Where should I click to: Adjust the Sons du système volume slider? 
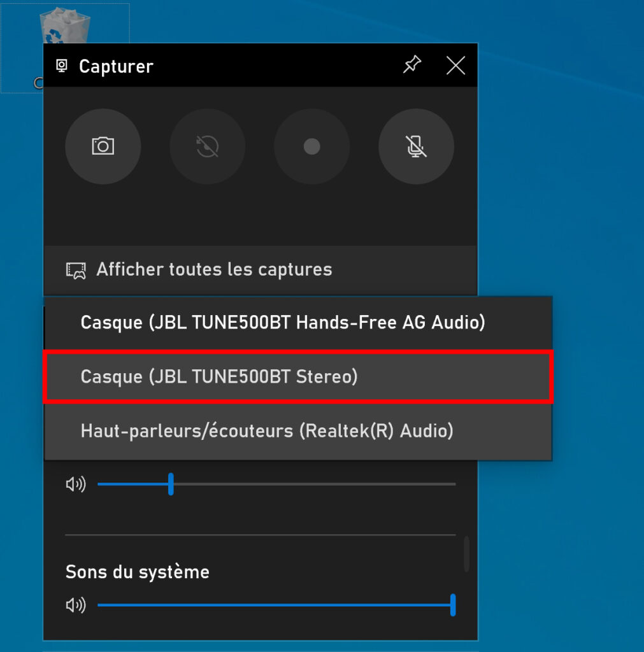[x=276, y=605]
